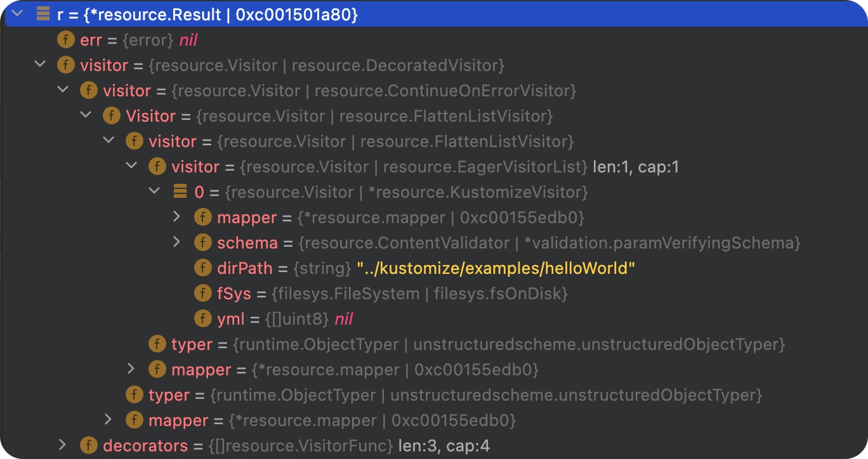The width and height of the screenshot is (868, 459).
Task: Click the field icon next to err
Action: pyautogui.click(x=65, y=40)
